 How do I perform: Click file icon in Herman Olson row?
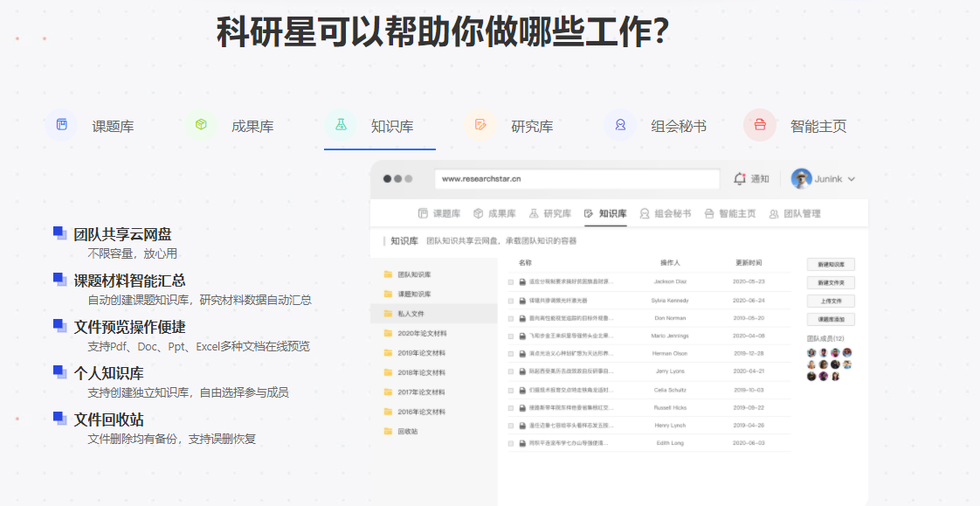521,354
